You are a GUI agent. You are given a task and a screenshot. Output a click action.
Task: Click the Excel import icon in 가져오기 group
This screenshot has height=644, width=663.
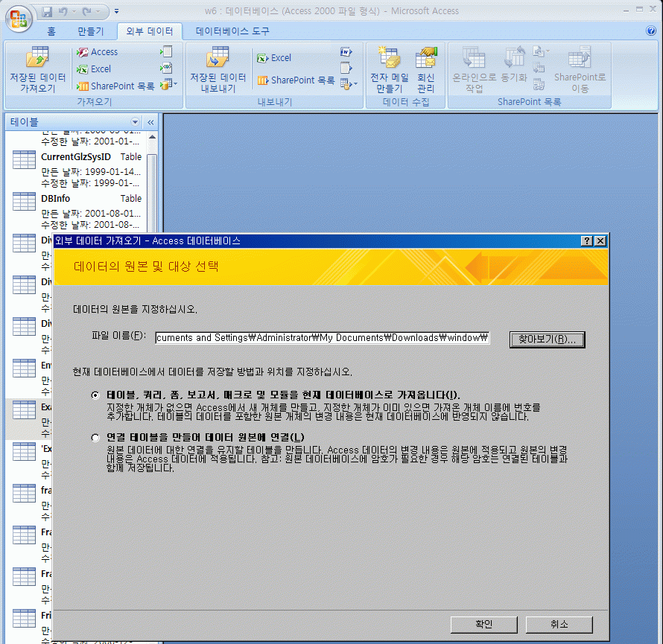[x=82, y=69]
